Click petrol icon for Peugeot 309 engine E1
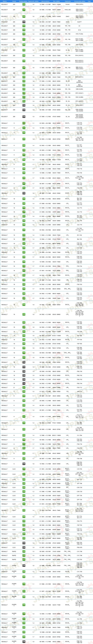The width and height of the screenshot is (93, 644). [x=24, y=26]
